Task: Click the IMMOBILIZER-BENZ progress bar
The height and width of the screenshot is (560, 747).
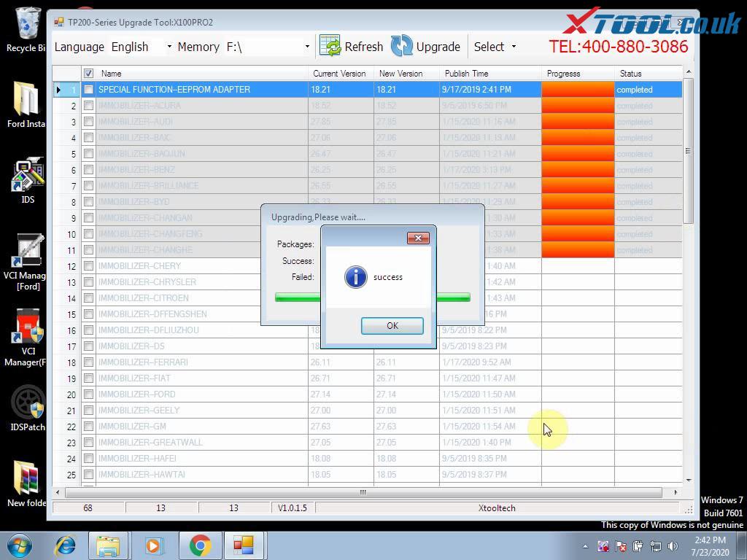Action: click(x=576, y=169)
